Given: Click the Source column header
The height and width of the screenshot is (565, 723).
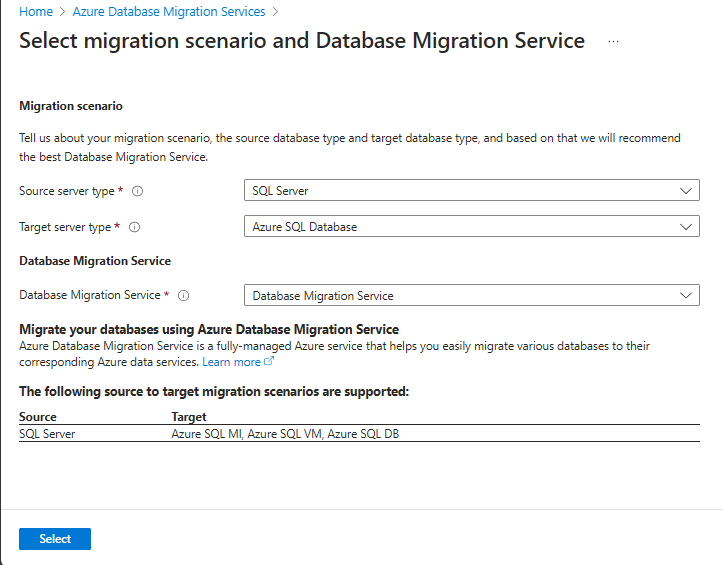Looking at the screenshot, I should (38, 416).
